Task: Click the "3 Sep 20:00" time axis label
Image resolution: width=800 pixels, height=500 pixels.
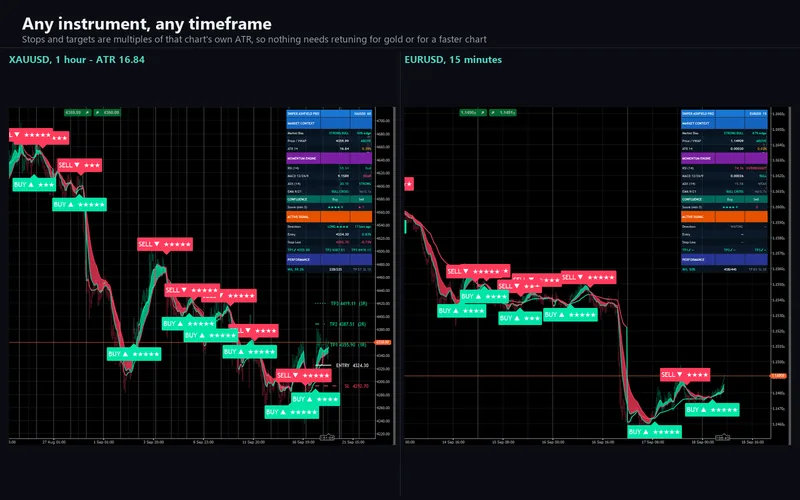Action: (x=154, y=442)
